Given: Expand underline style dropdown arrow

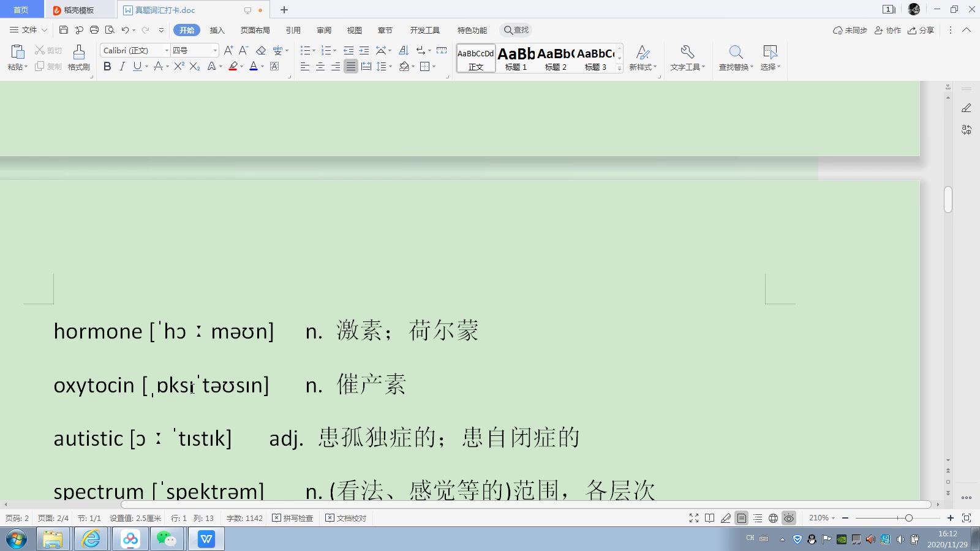Looking at the screenshot, I should [x=146, y=67].
